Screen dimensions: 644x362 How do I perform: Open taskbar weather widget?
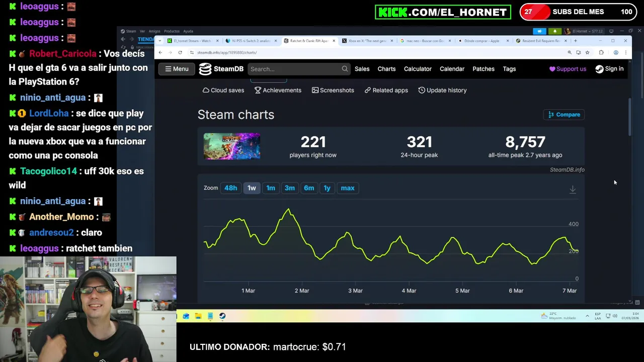pyautogui.click(x=558, y=316)
